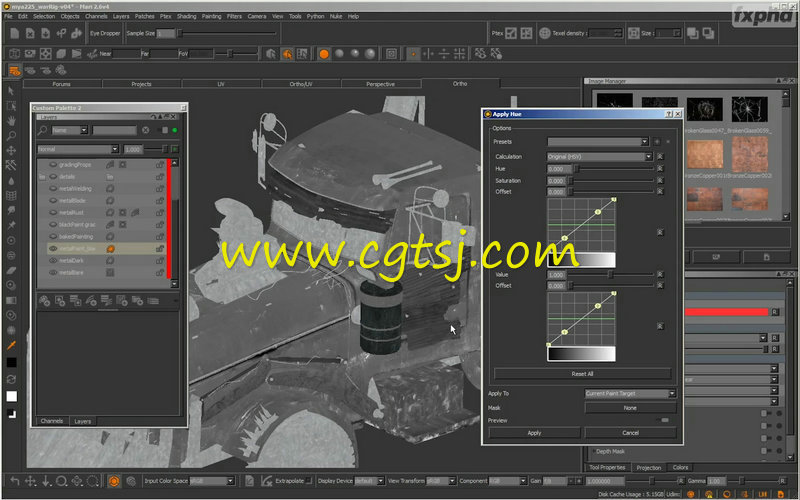Switch to the Ortho/UV view tab
This screenshot has height=500, width=800.
pos(301,84)
